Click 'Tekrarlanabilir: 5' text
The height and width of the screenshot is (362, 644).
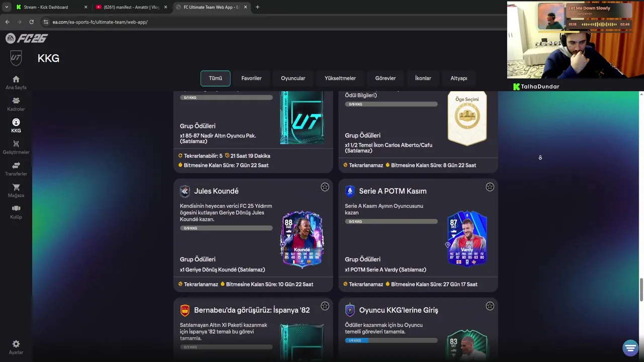(203, 156)
